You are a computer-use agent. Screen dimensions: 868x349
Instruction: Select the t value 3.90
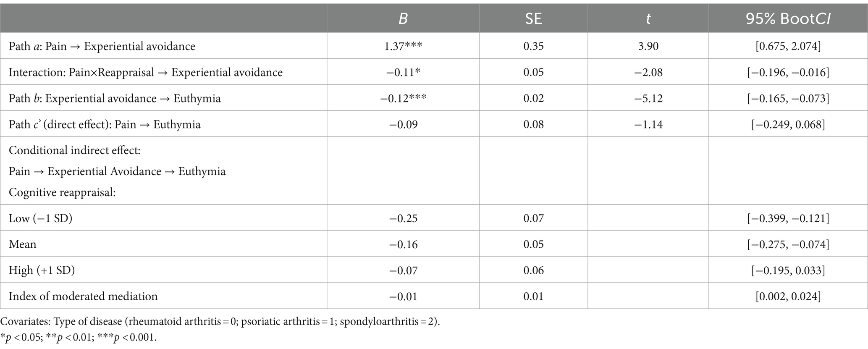click(648, 46)
